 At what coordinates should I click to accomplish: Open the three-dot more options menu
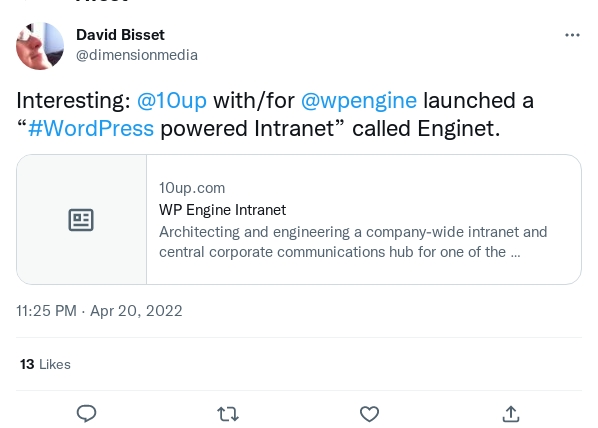pos(572,35)
